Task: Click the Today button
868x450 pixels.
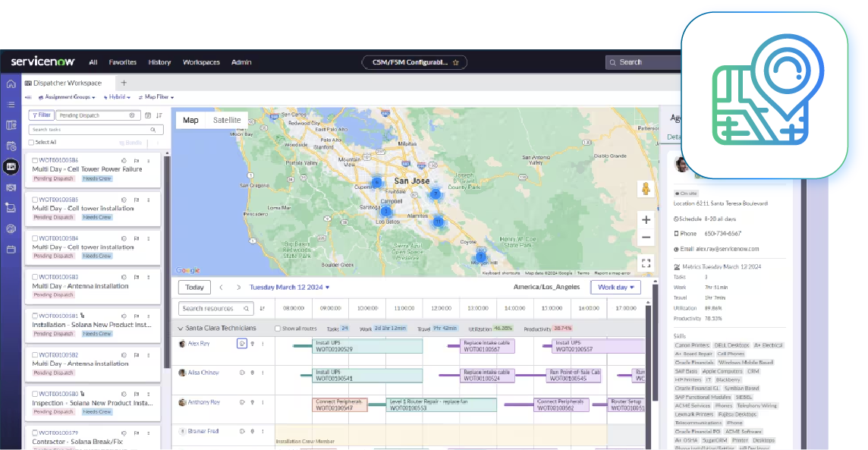Action: pos(194,288)
